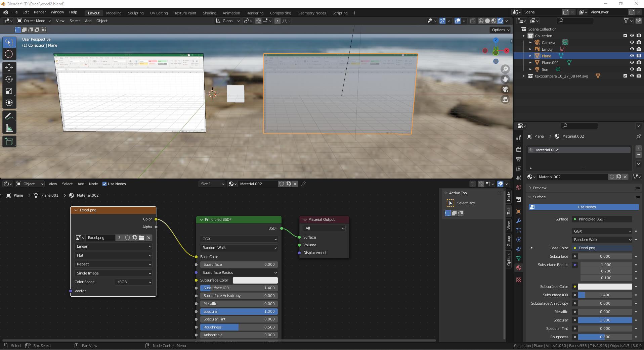The image size is (644, 350).
Task: Hide Camera in viewport via eye icon
Action: point(632,43)
